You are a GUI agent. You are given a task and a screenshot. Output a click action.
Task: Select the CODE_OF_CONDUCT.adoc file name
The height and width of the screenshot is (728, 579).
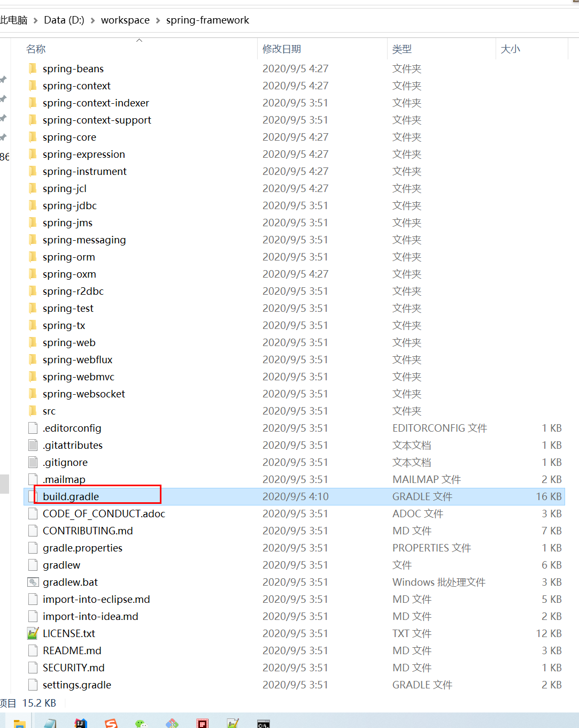click(104, 514)
